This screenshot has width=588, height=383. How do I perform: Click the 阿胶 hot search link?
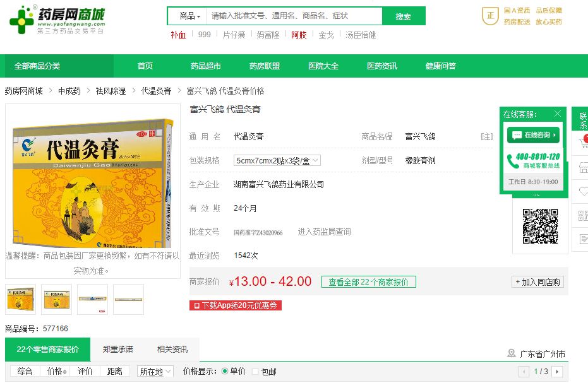point(299,35)
